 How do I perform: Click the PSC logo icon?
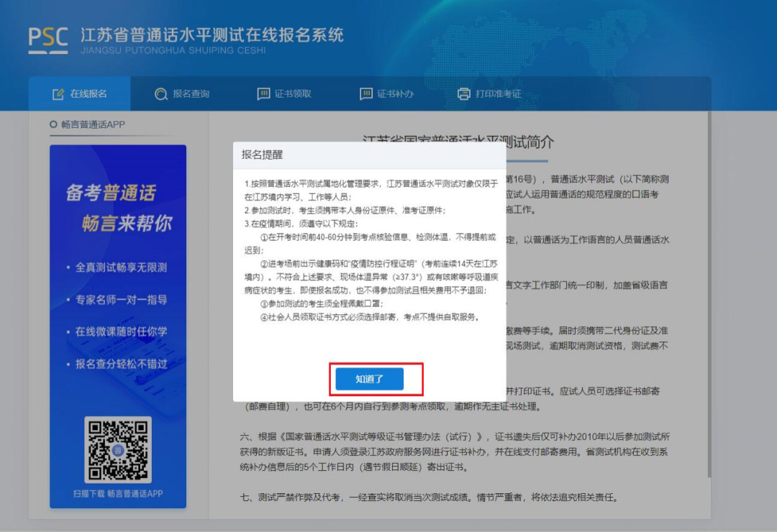point(48,40)
